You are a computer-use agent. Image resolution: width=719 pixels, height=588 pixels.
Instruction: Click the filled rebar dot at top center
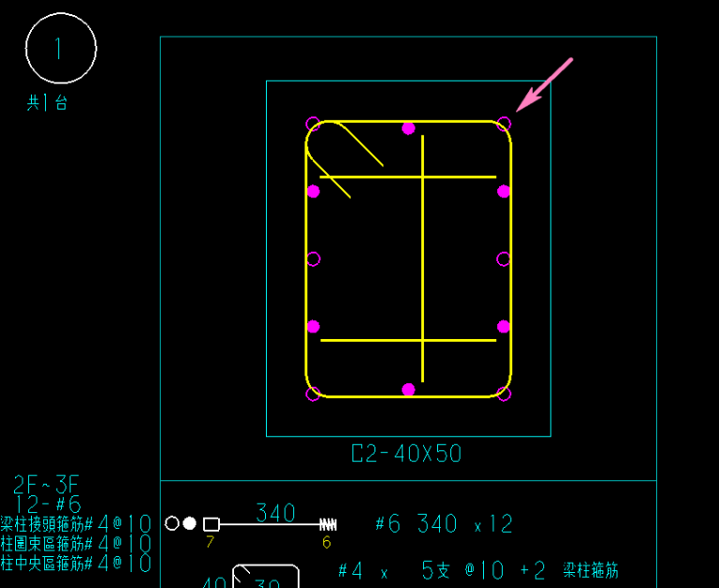pyautogui.click(x=408, y=128)
